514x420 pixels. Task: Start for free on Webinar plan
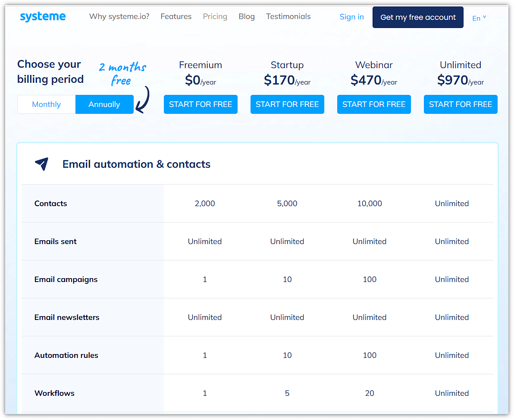[x=374, y=104]
